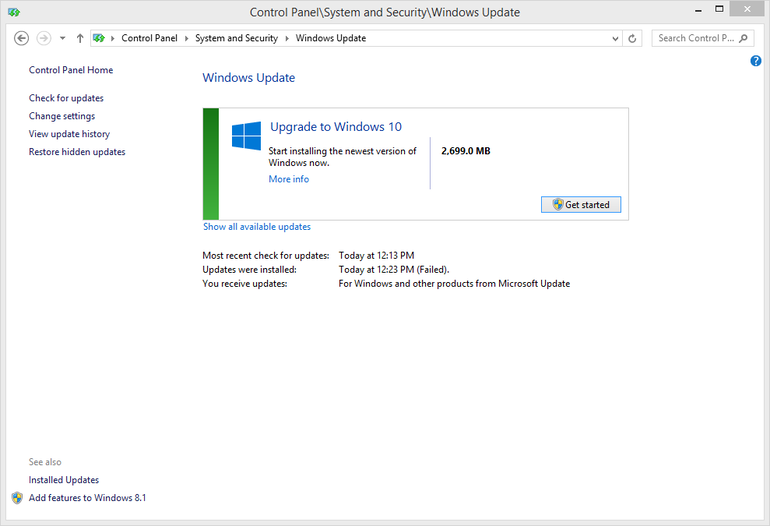Click the magnifier search icon
The height and width of the screenshot is (526, 770).
tap(743, 38)
